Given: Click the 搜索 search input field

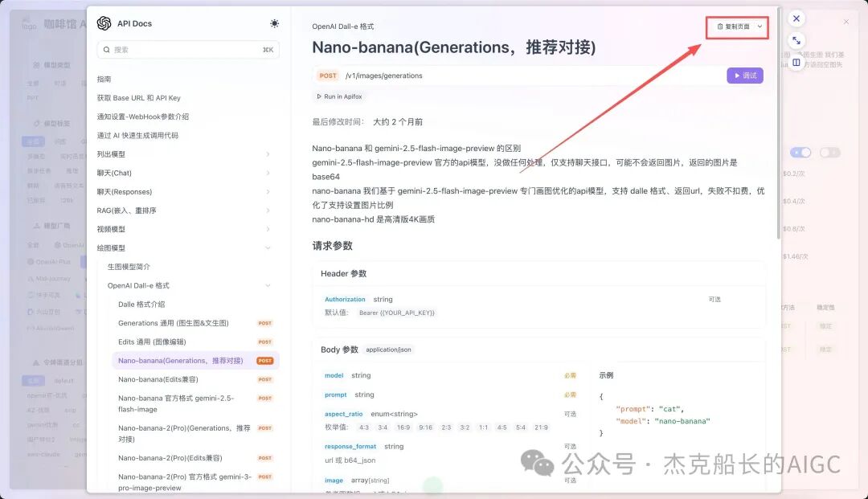Looking at the screenshot, I should (x=188, y=50).
